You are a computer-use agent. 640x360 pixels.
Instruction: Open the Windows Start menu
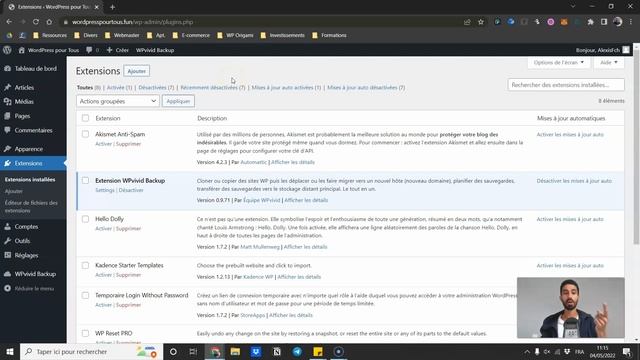(x=10, y=351)
